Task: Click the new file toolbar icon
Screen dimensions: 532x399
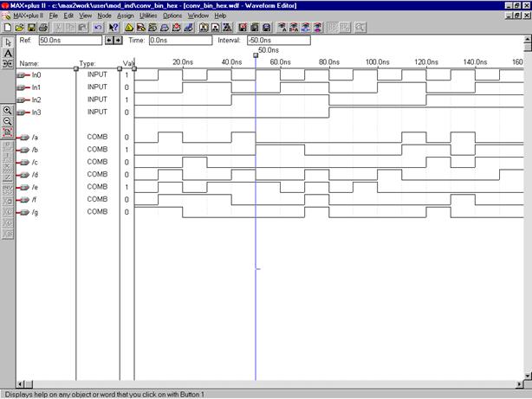Action: [x=7, y=28]
